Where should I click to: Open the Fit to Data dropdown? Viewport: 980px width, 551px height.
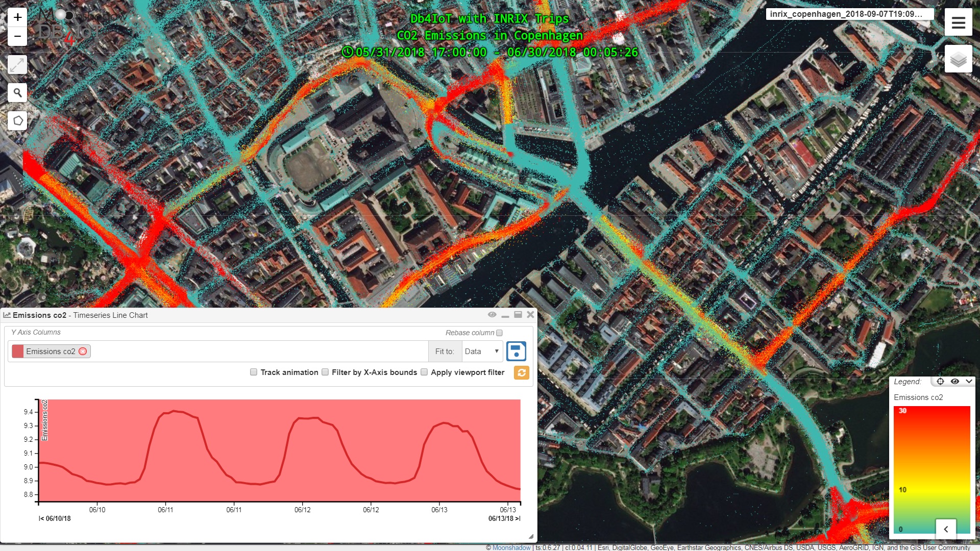(482, 352)
